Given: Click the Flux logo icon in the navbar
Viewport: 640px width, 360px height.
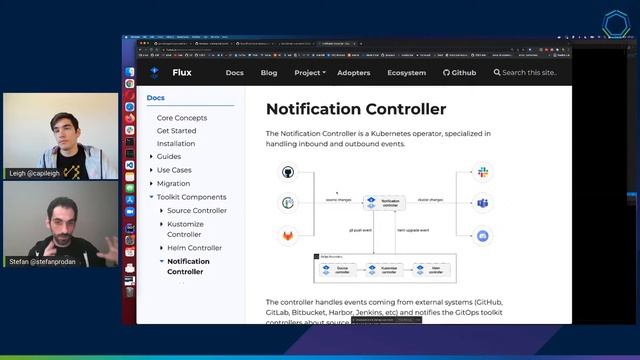Looking at the screenshot, I should (154, 73).
